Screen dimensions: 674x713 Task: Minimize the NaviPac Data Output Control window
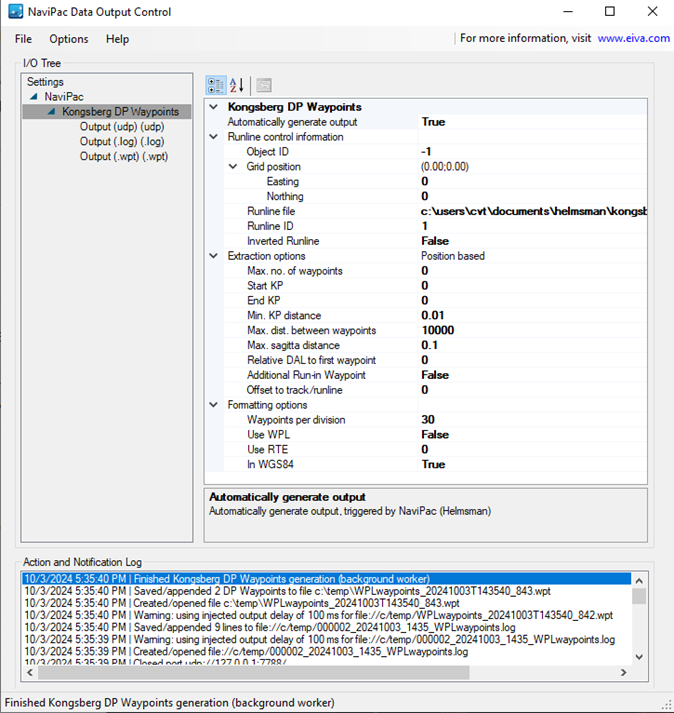pyautogui.click(x=568, y=11)
